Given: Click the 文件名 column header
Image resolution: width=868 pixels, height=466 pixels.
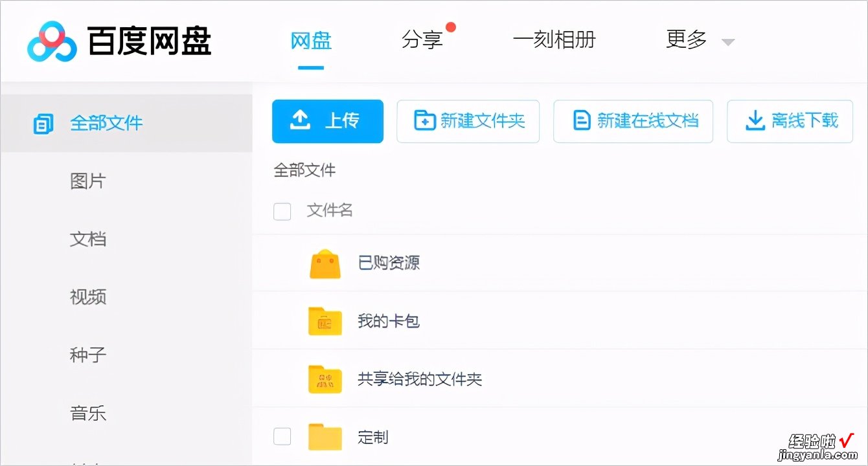Looking at the screenshot, I should (330, 210).
